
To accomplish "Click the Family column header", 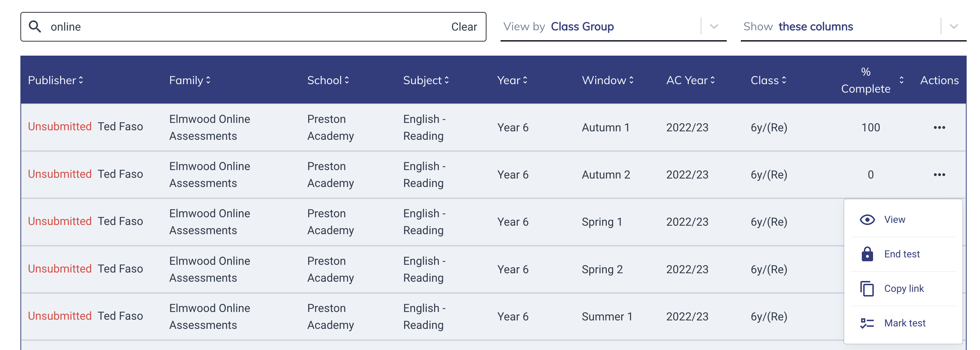I will pyautogui.click(x=190, y=80).
